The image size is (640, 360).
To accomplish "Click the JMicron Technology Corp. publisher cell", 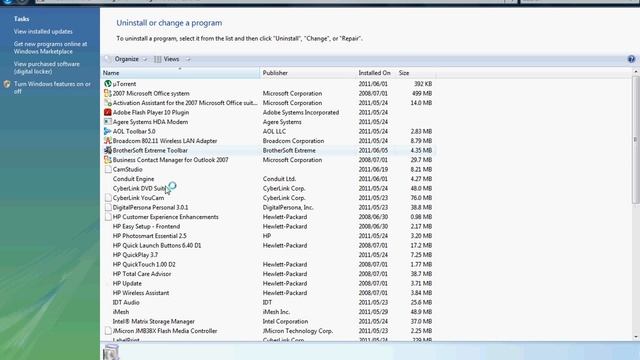I will click(298, 331).
